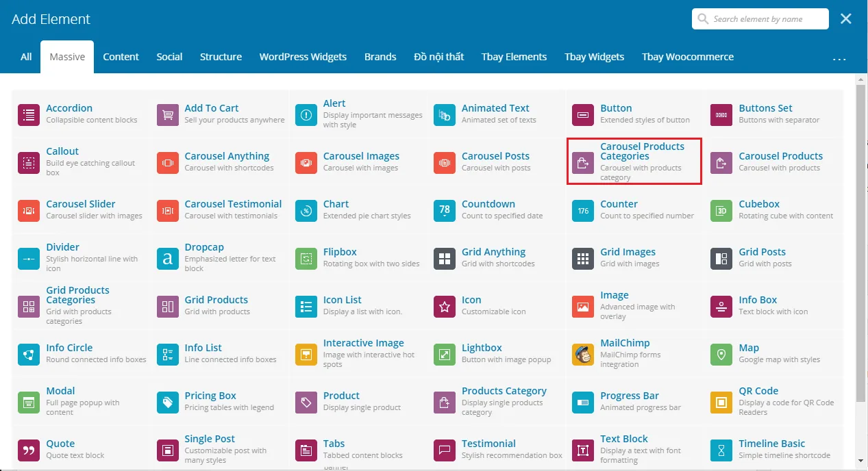Select the Pricing Box tag icon
This screenshot has height=471, width=868.
(x=167, y=403)
